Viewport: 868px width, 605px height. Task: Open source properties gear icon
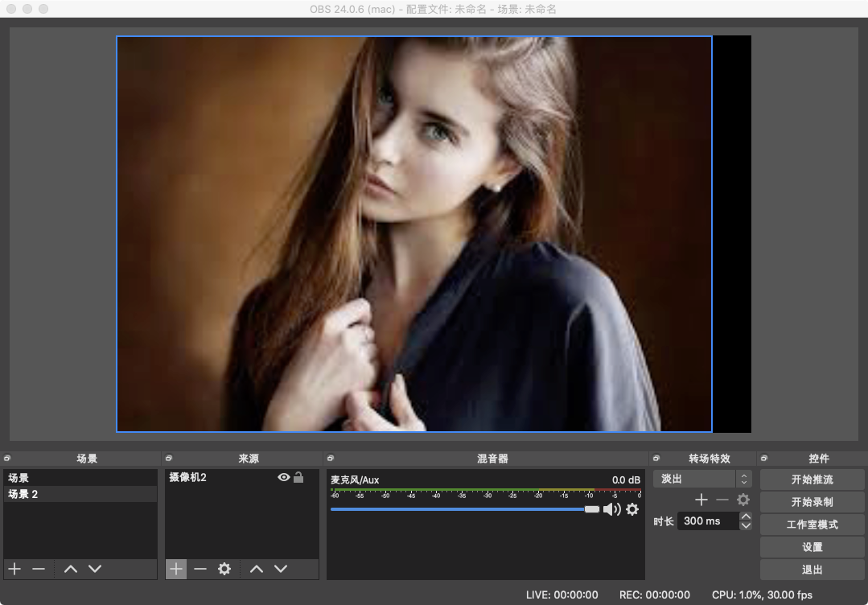click(x=224, y=569)
